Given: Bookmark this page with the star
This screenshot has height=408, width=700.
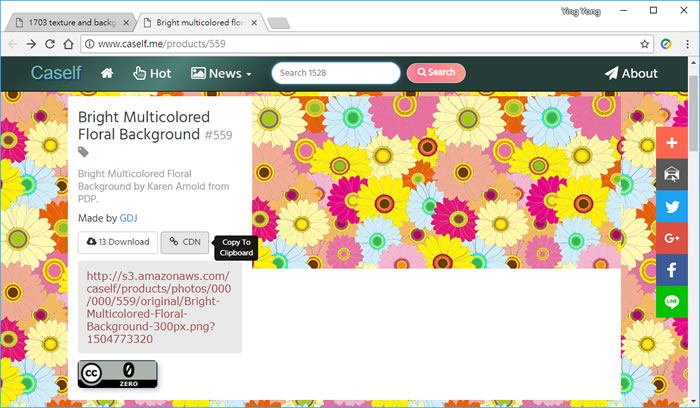Looking at the screenshot, I should (644, 44).
